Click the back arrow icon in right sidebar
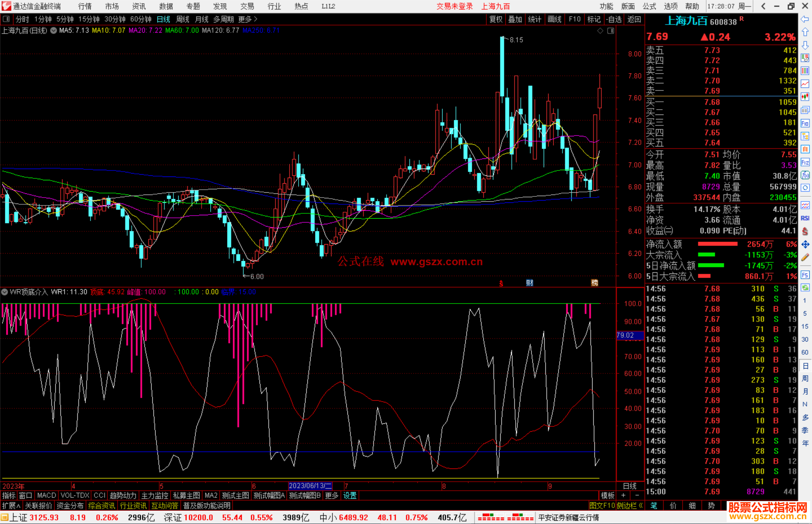The width and height of the screenshot is (812, 524). tap(805, 19)
